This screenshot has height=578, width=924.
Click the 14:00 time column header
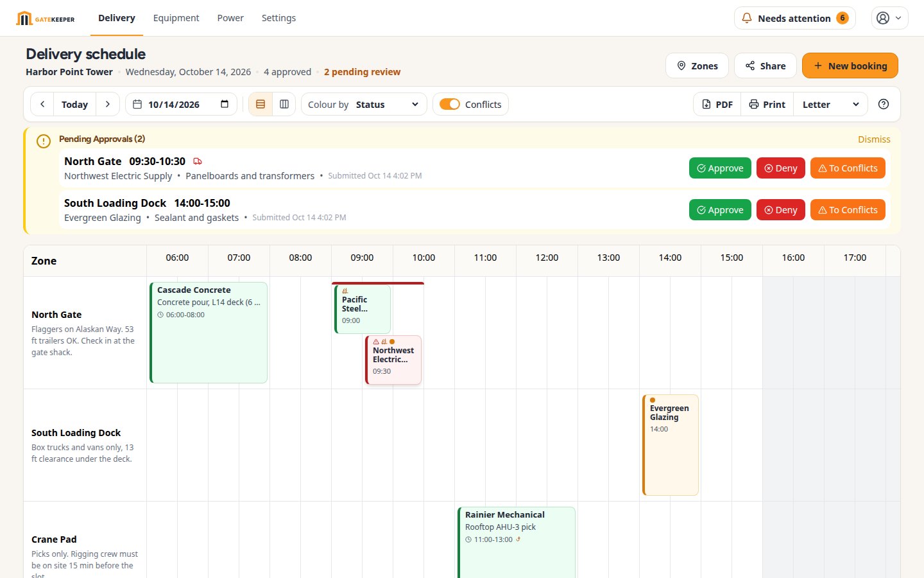click(x=670, y=258)
